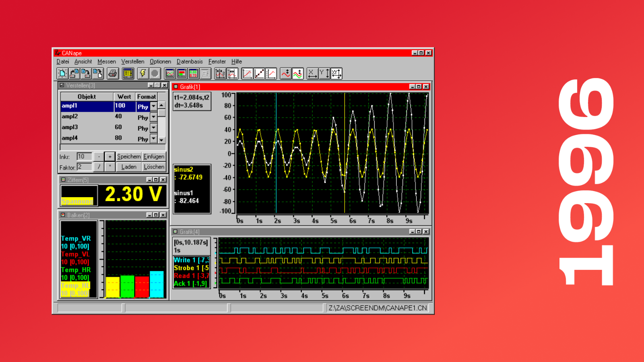Click the Laden button
Image resolution: width=644 pixels, height=362 pixels.
click(129, 167)
